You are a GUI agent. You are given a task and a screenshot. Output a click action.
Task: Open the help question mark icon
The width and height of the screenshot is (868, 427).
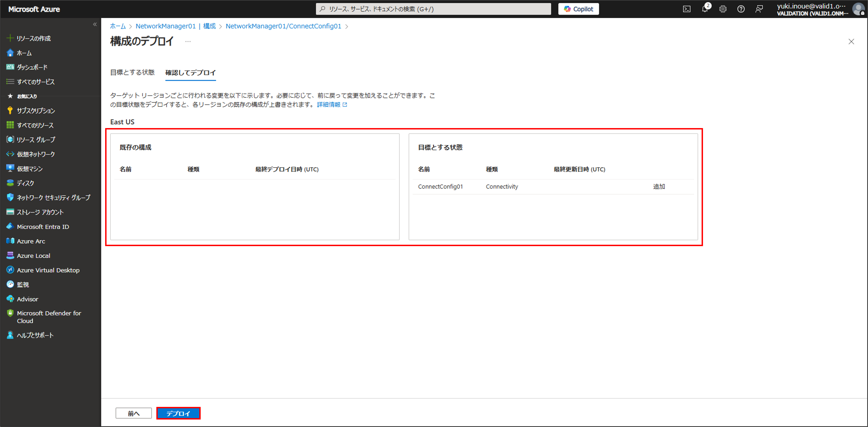(x=741, y=9)
